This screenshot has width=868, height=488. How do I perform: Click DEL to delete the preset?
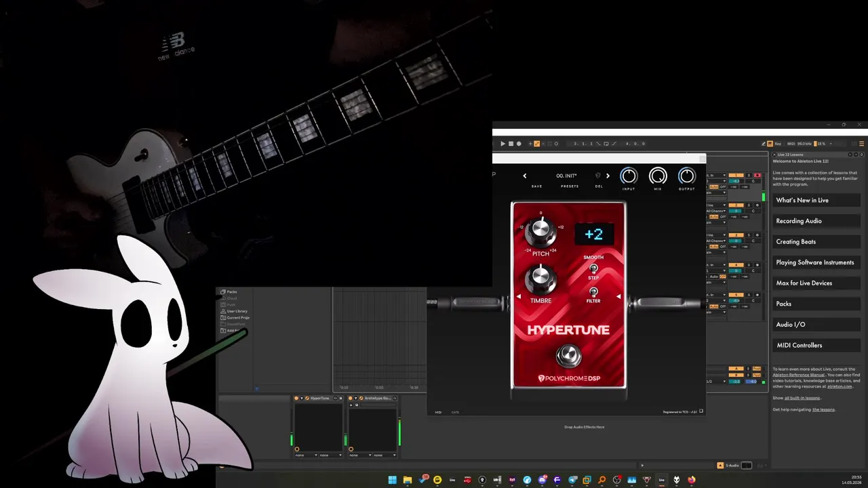click(599, 186)
